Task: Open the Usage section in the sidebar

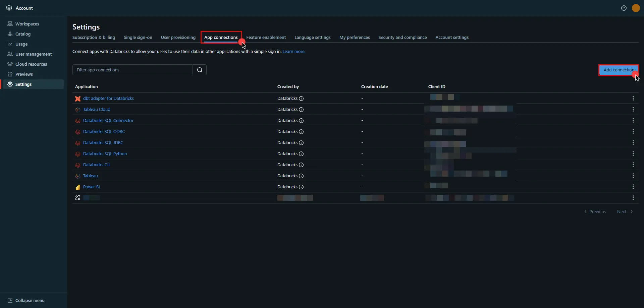Action: 21,44
